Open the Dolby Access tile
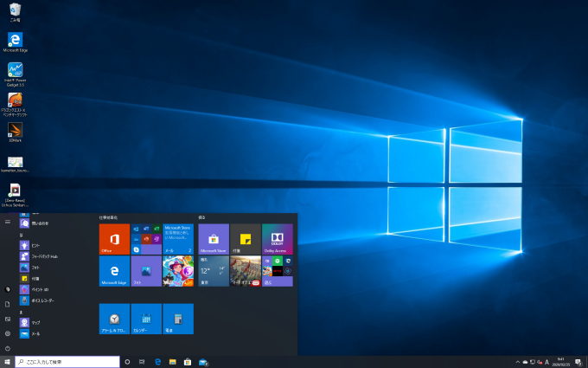588x368 pixels. coord(278,239)
